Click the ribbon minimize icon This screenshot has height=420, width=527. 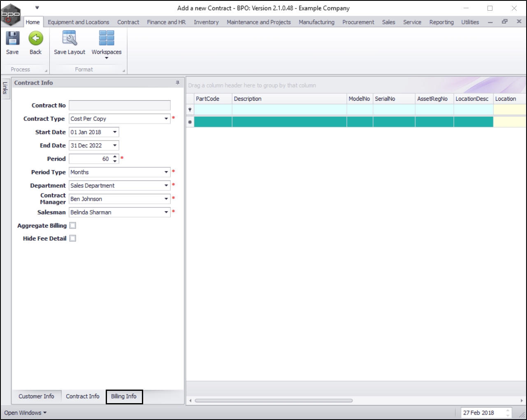pos(490,22)
